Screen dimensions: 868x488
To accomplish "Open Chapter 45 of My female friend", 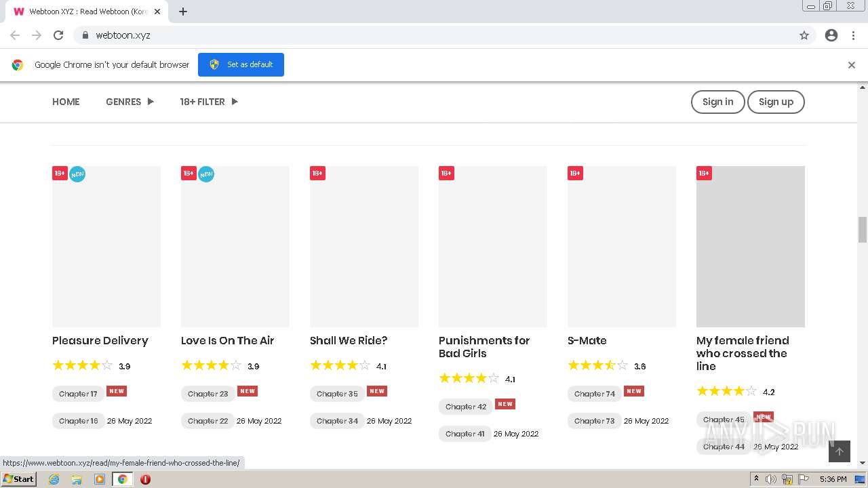I will pos(724,420).
